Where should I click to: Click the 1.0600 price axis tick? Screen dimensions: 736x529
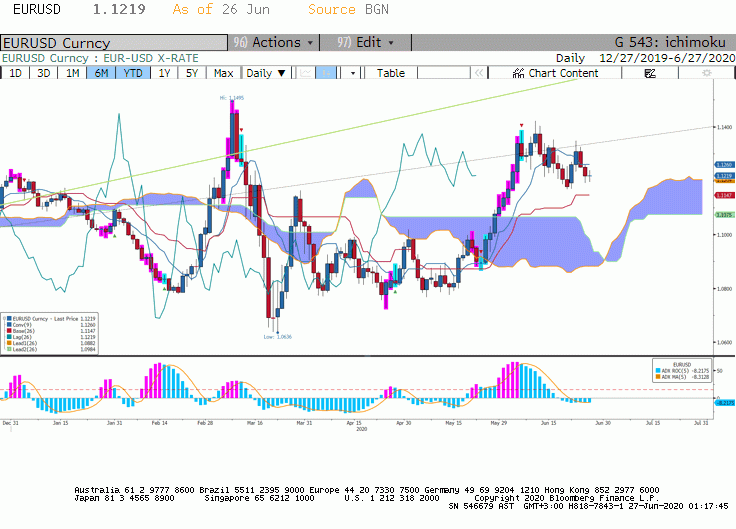(724, 342)
